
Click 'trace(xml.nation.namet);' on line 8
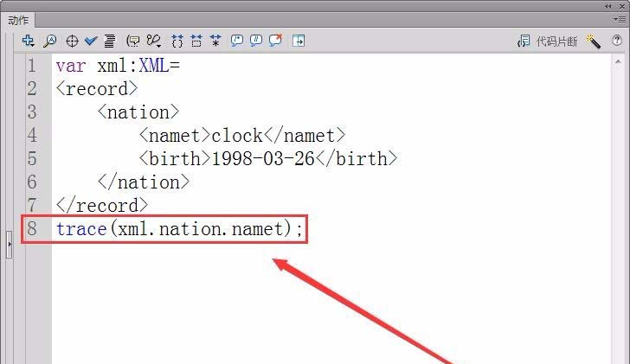(179, 229)
